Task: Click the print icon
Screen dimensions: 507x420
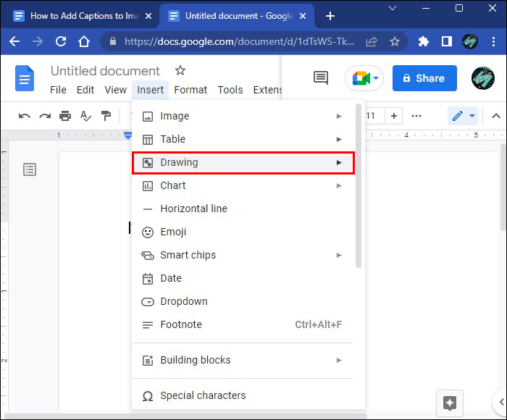Action: tap(65, 116)
